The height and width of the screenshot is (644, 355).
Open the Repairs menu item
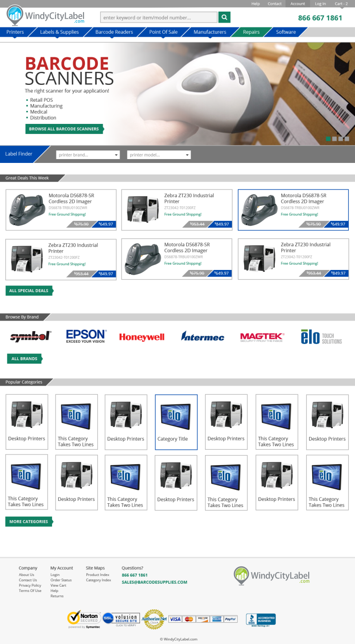251,32
